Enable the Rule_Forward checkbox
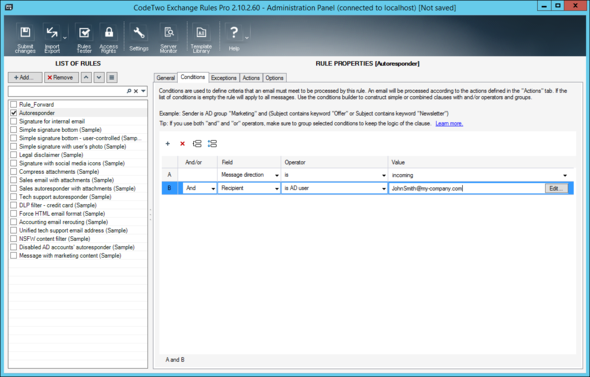The image size is (590, 377). coord(14,104)
